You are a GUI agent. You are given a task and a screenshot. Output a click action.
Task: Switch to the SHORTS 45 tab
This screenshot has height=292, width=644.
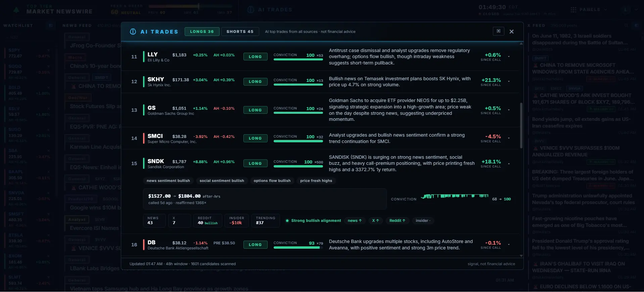point(240,32)
